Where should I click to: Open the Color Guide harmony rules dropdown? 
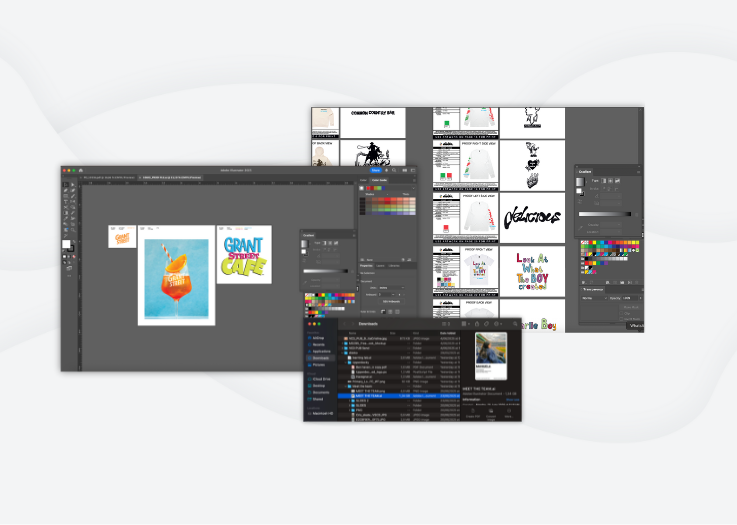(413, 188)
